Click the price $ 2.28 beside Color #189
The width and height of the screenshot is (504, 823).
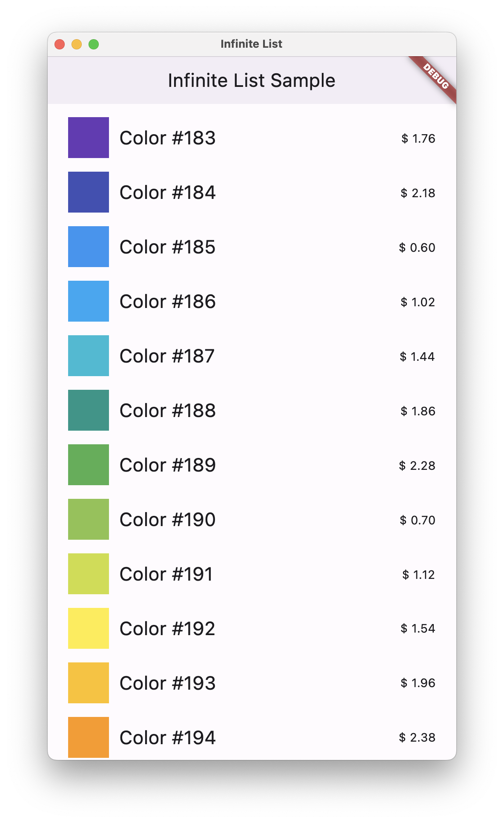point(417,465)
